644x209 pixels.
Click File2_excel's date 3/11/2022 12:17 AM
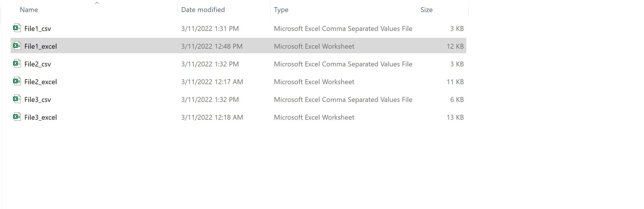click(x=212, y=82)
